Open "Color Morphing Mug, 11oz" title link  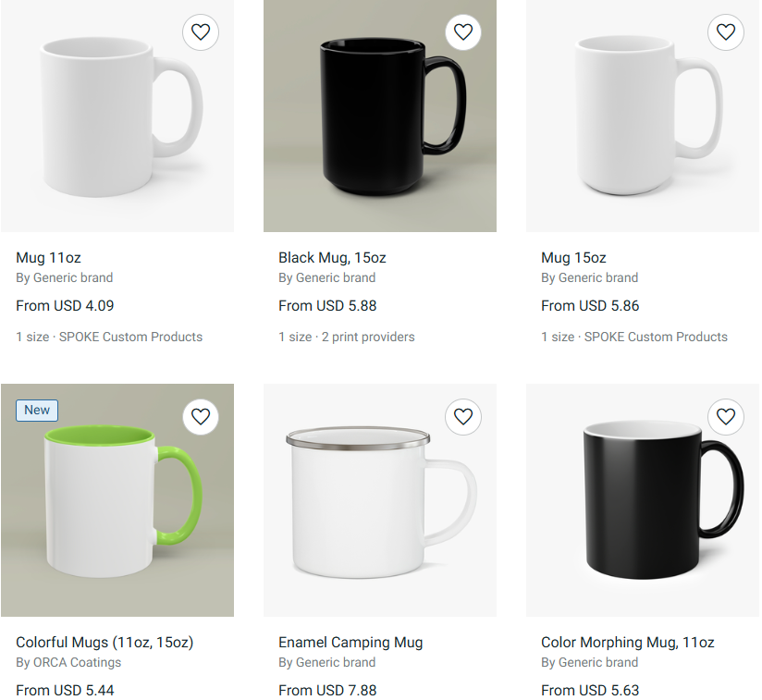628,643
